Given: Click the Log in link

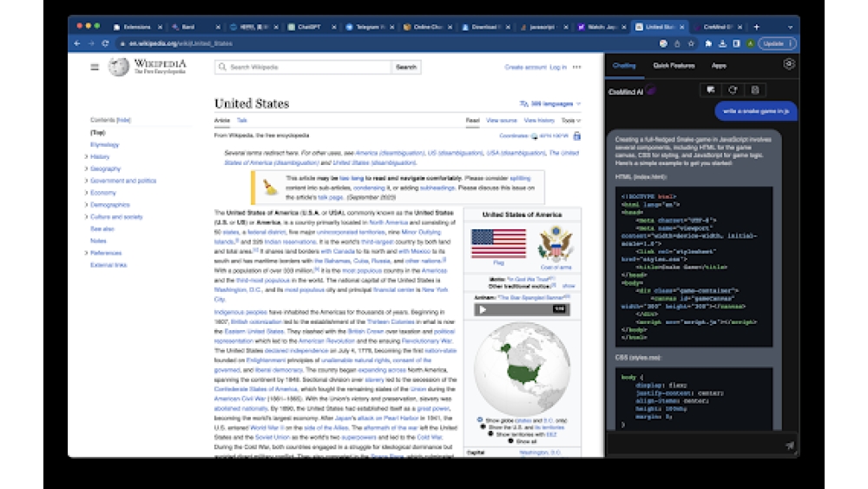Looking at the screenshot, I should 558,67.
